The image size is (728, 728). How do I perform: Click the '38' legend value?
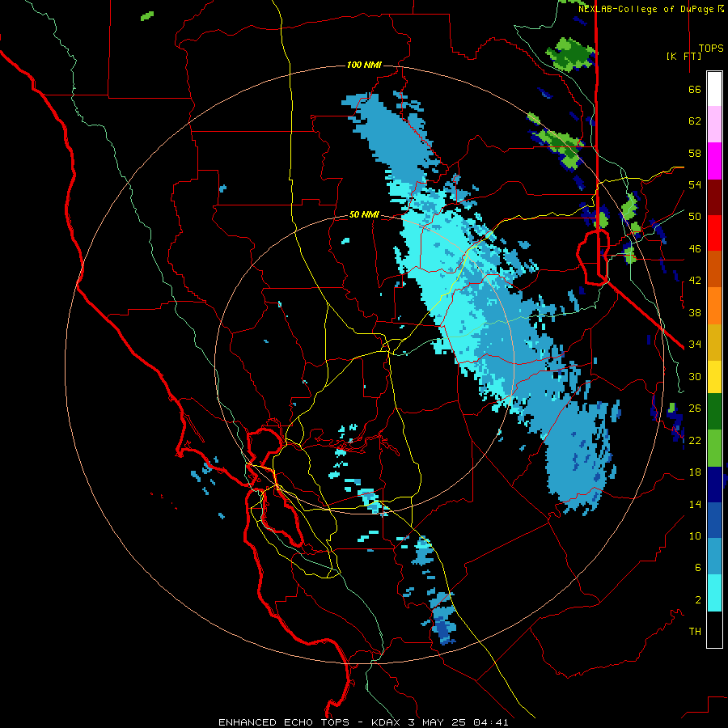click(x=695, y=313)
